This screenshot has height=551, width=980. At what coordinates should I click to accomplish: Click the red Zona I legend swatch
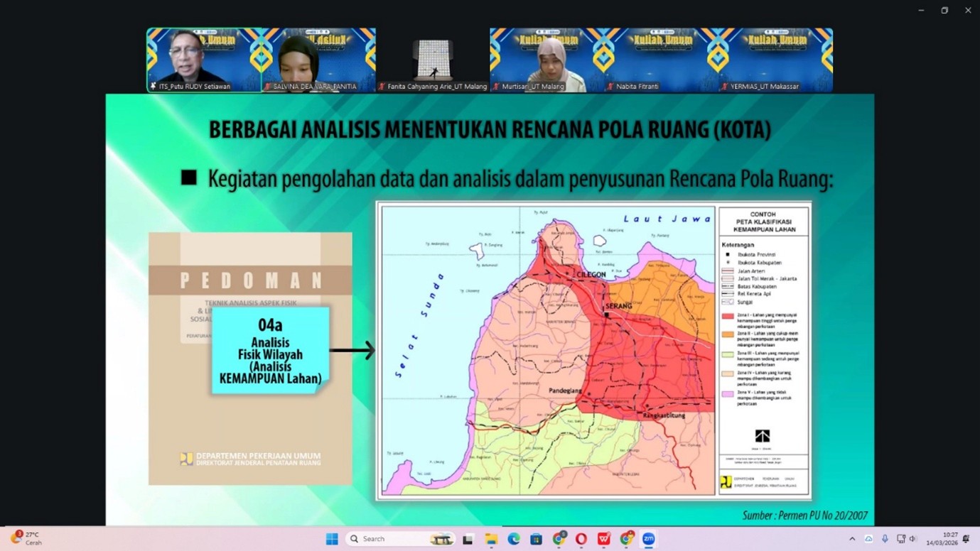(x=728, y=315)
